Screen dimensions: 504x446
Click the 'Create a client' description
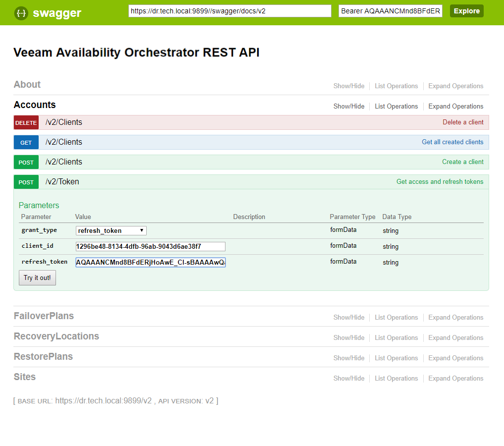click(462, 162)
